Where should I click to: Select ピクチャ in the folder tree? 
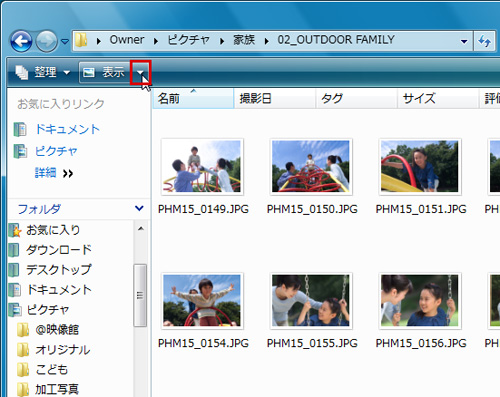tap(39, 310)
